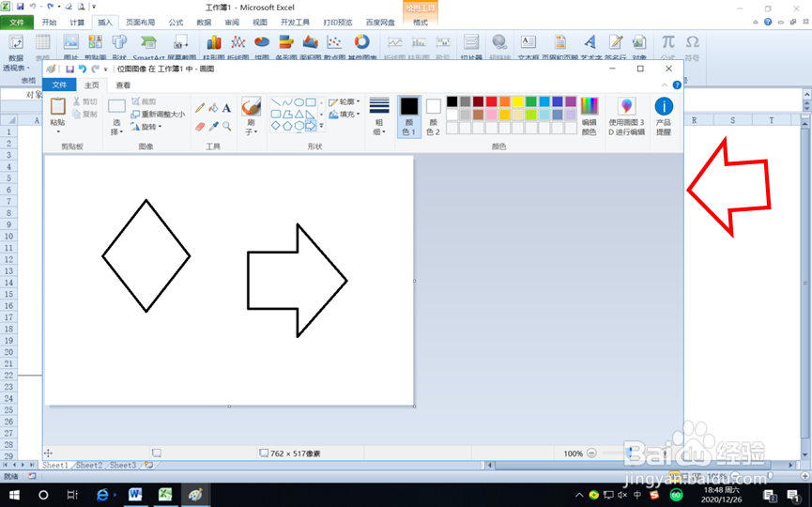Select the Color picker eyedropper tool
Image resolution: width=812 pixels, height=507 pixels.
(x=213, y=126)
